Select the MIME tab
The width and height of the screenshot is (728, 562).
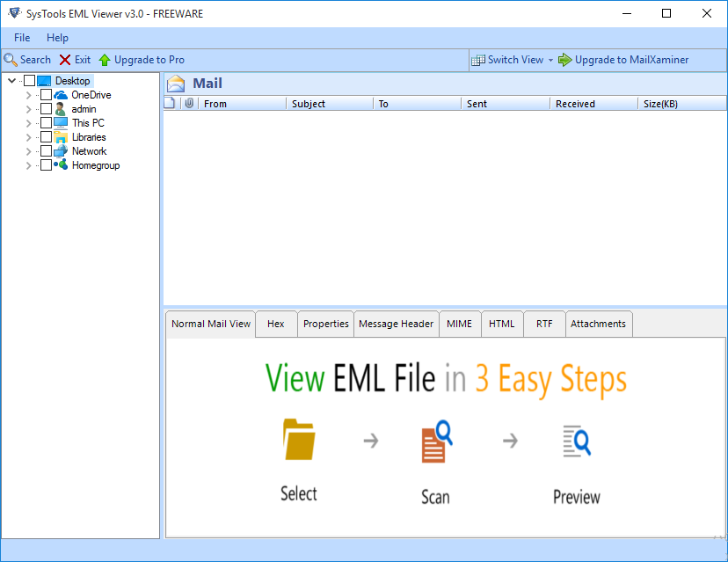click(460, 324)
